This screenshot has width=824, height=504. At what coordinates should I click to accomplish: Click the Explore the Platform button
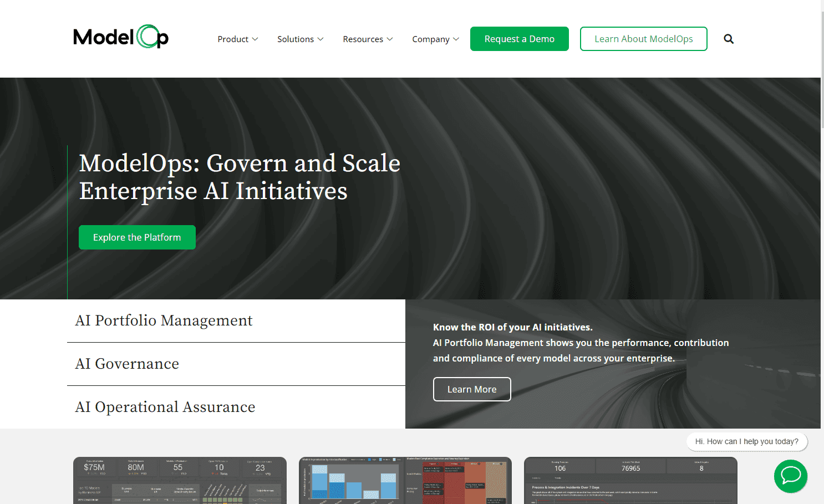coord(137,237)
